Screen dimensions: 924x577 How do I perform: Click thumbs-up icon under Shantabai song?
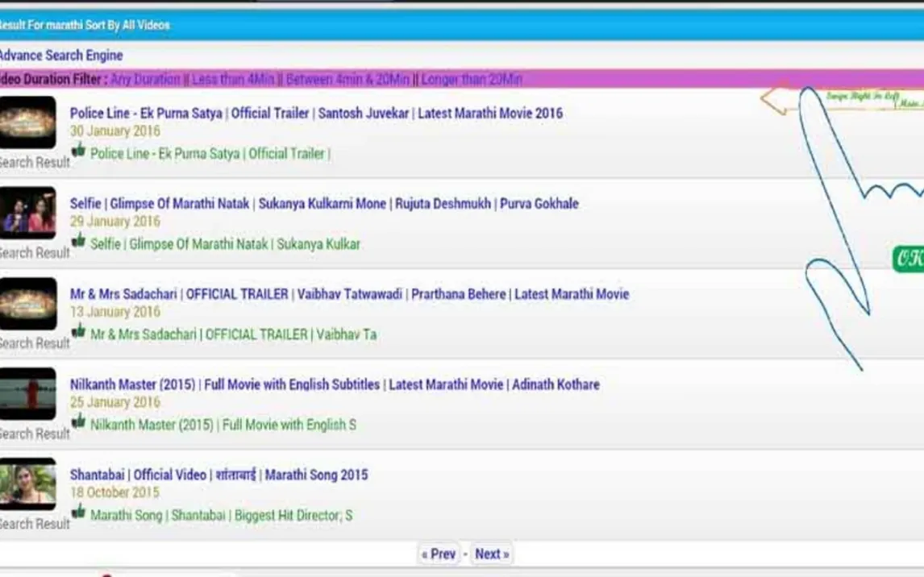coord(78,512)
